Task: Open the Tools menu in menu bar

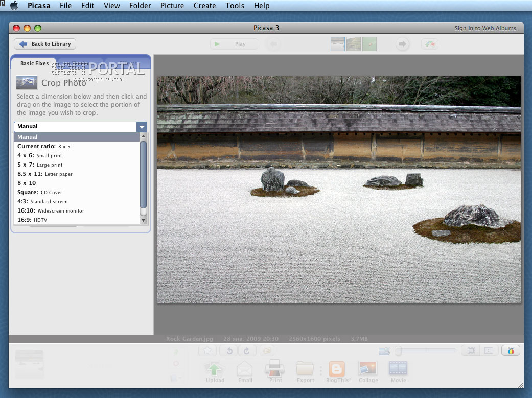Action: [x=235, y=6]
